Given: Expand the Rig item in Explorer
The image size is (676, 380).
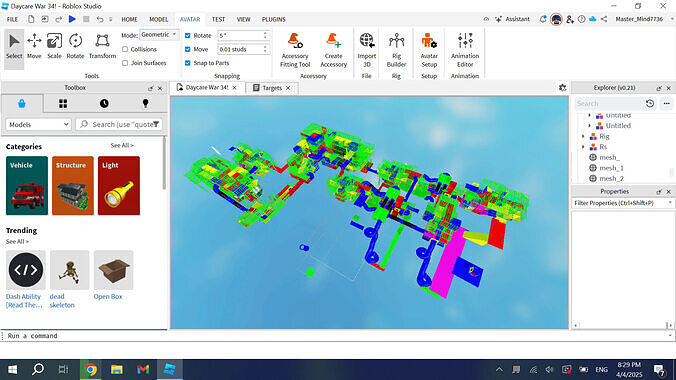Looking at the screenshot, I should click(584, 136).
